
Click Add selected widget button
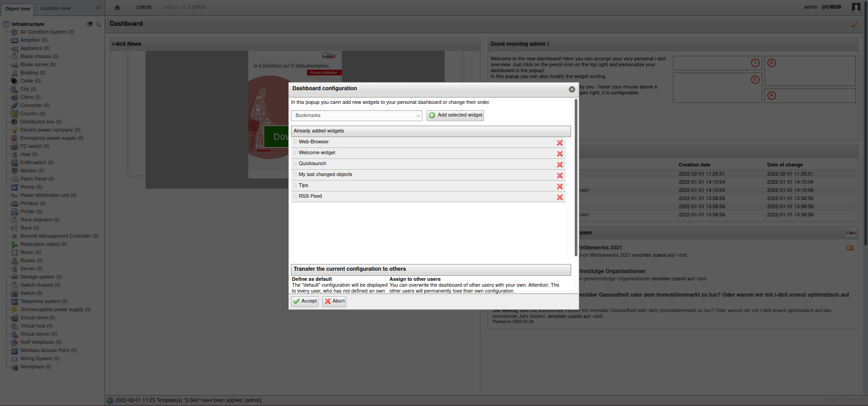pos(455,115)
